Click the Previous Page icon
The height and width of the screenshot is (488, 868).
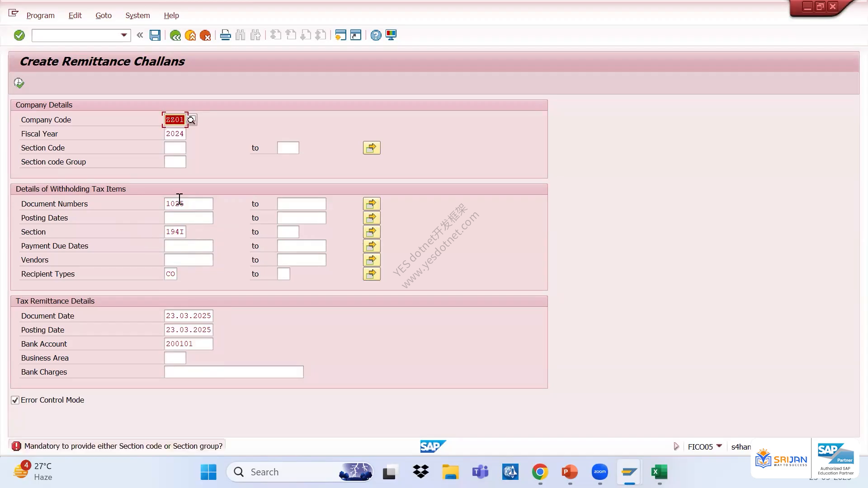coord(291,35)
